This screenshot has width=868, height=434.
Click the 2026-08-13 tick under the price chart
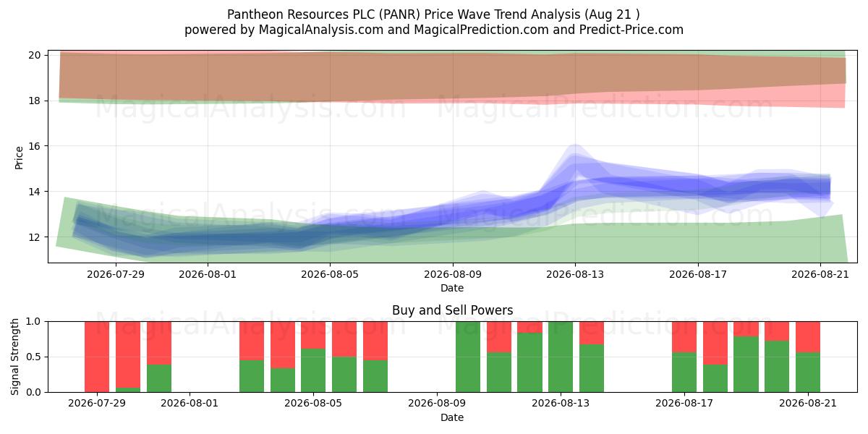coord(575,274)
